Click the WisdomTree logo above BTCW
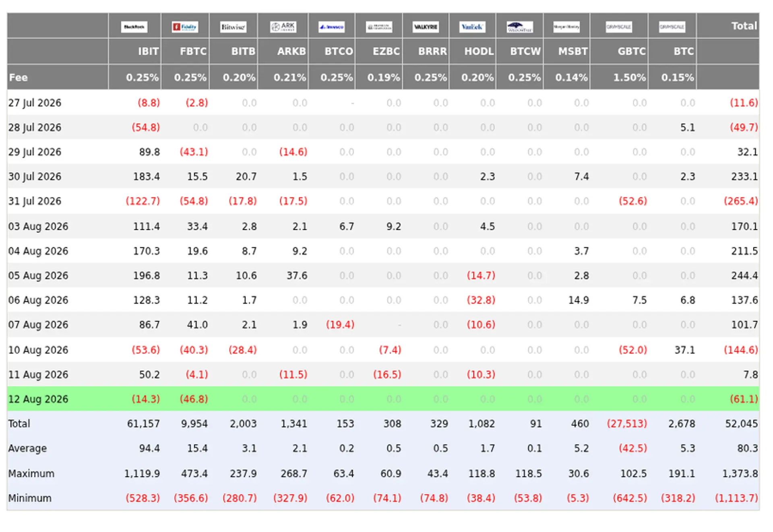The width and height of the screenshot is (773, 532). (x=520, y=27)
